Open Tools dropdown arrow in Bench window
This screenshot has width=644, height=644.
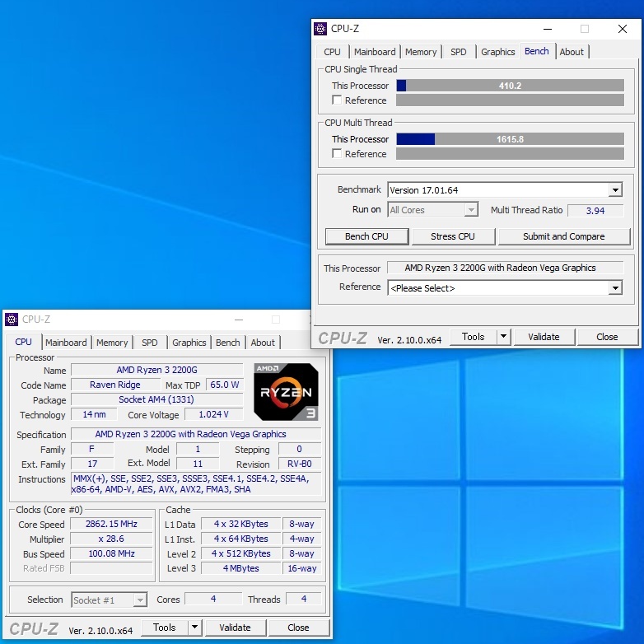(503, 337)
